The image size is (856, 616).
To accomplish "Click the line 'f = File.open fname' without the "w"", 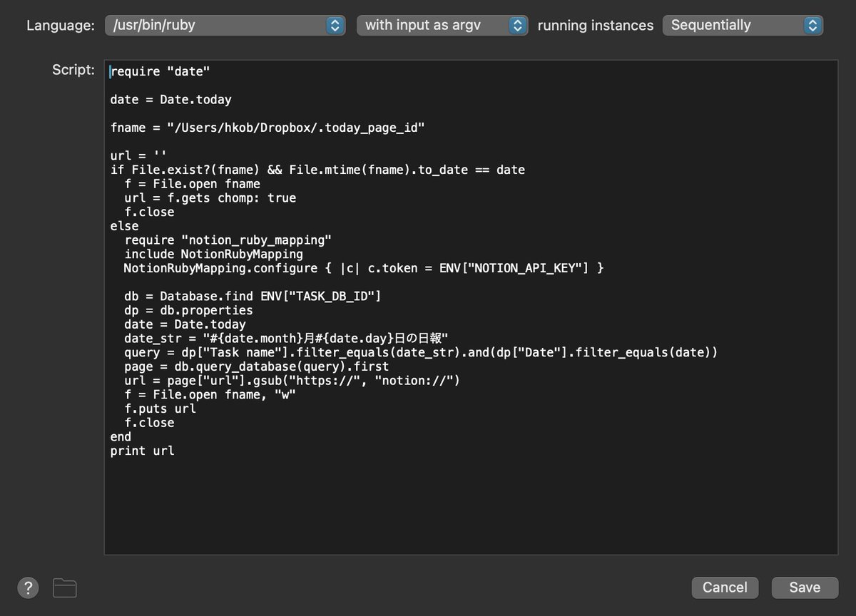I will pos(192,184).
